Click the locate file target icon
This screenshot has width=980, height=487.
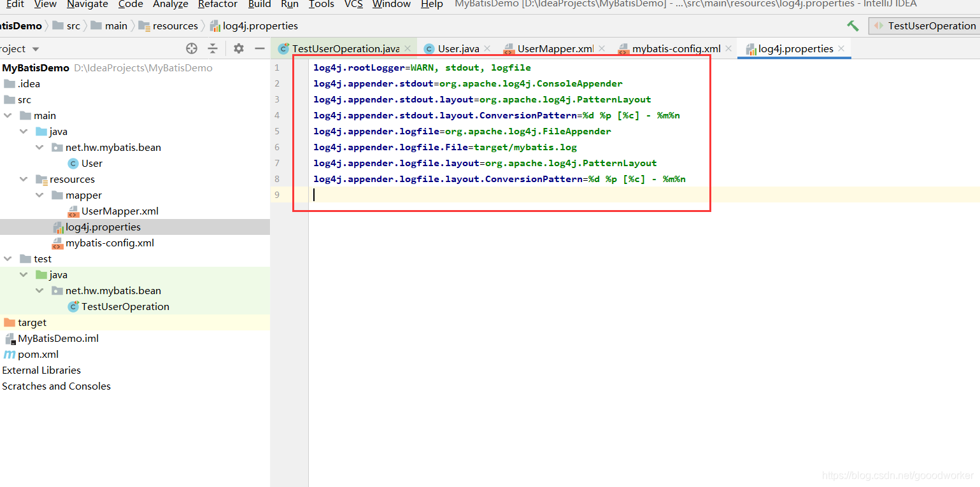point(192,48)
